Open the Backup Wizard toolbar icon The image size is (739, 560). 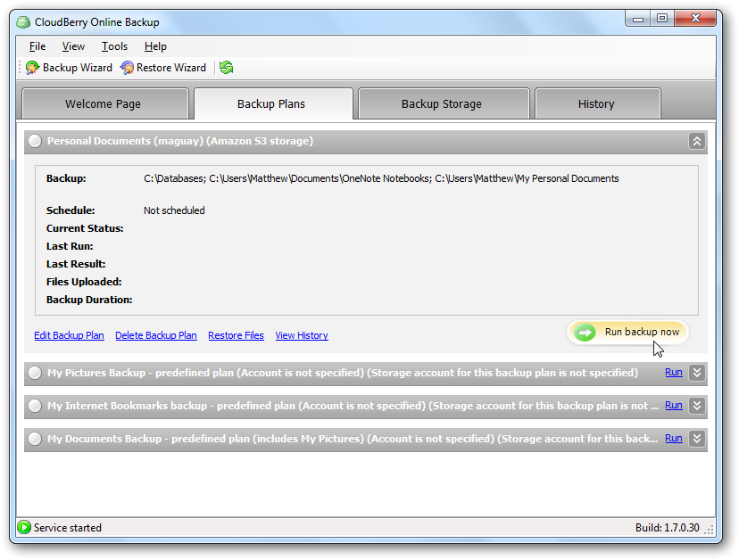click(32, 68)
